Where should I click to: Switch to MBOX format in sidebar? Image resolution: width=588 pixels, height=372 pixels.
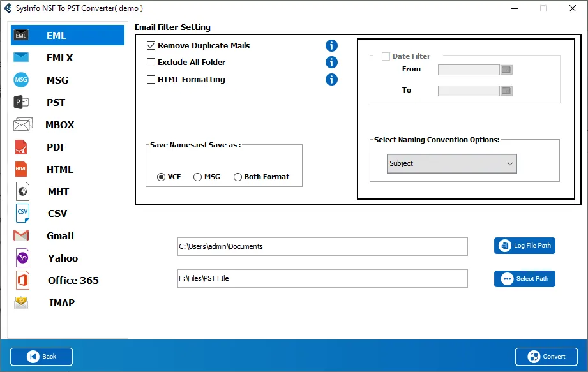coord(59,124)
